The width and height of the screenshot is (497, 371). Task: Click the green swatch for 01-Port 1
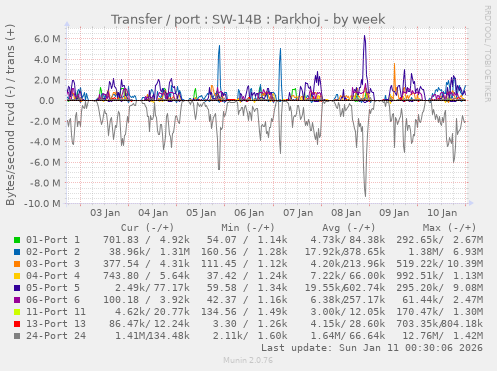click(x=17, y=240)
